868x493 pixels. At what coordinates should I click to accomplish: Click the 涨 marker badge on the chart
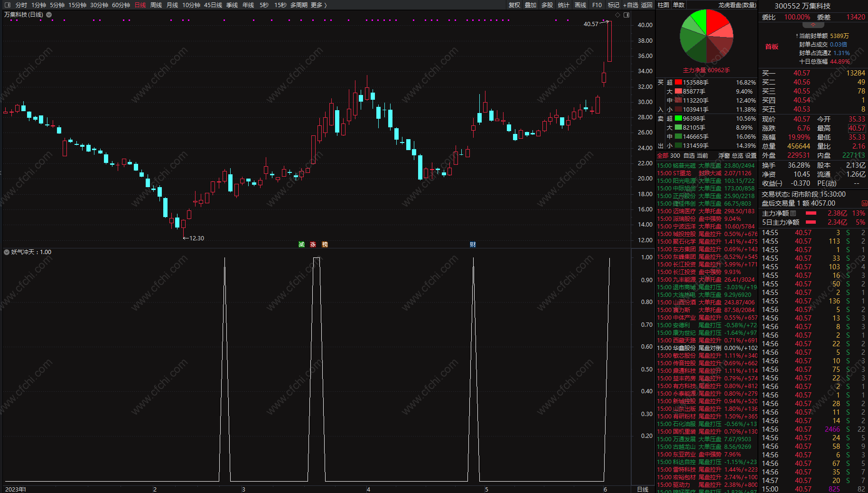click(x=313, y=244)
